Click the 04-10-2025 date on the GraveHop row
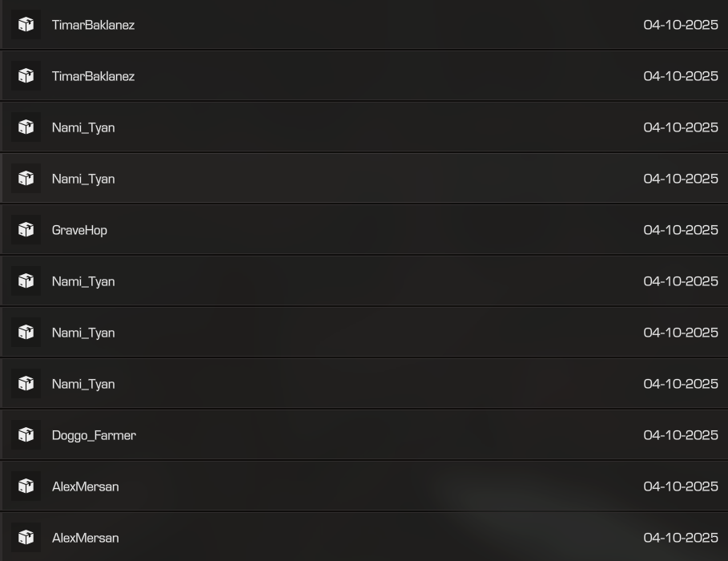 click(681, 230)
